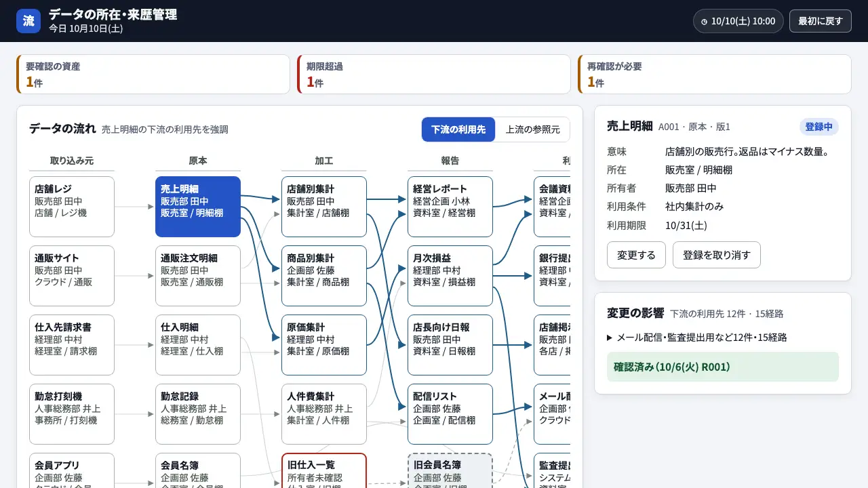Select the 会員名簿 node
The image size is (868, 488).
[x=198, y=470]
